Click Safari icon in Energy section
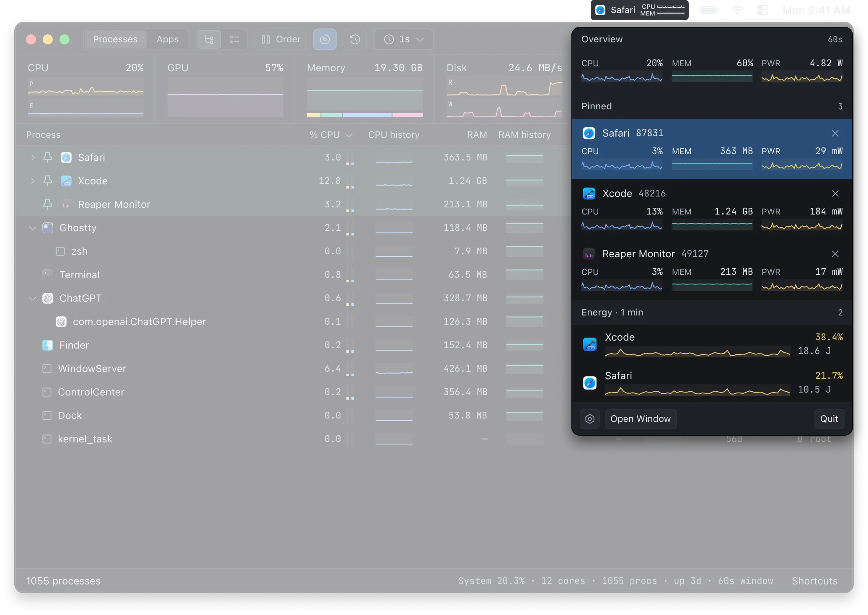Screen dimensions: 868x615 pos(590,382)
